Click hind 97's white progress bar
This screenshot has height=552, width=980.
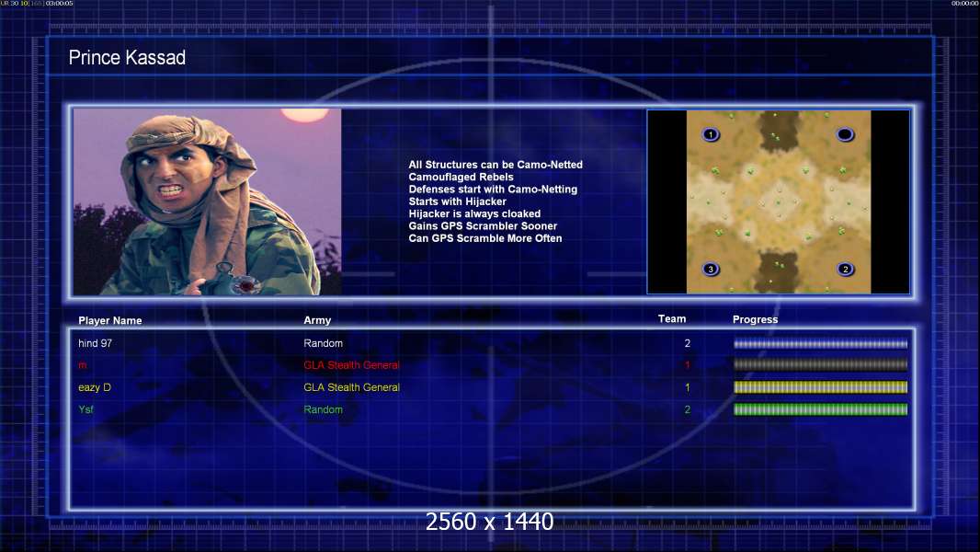tap(821, 343)
